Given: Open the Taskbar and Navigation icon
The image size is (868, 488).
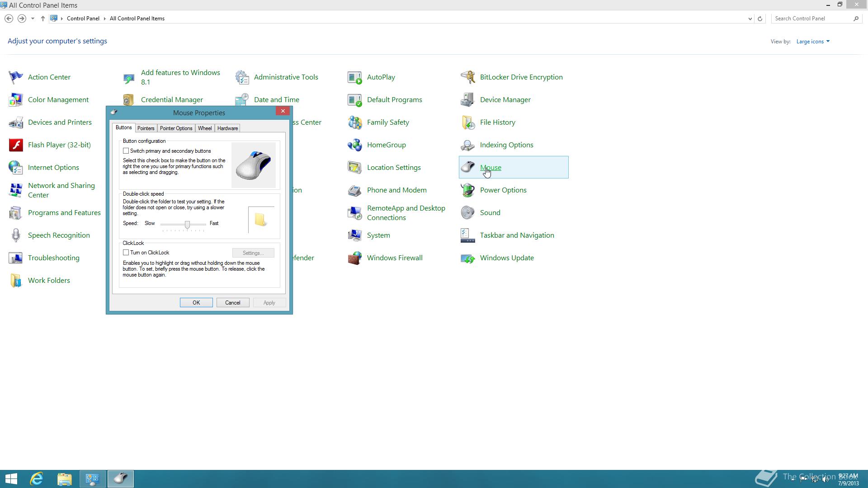Looking at the screenshot, I should tap(468, 235).
